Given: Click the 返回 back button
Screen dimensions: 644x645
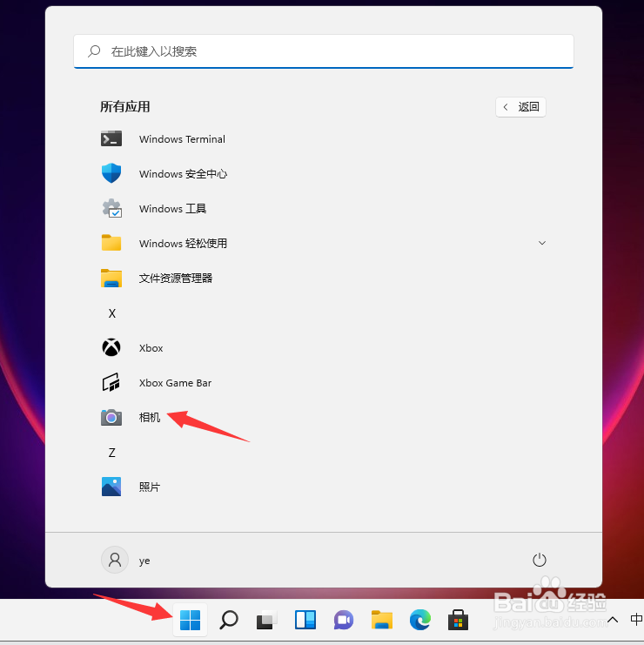Looking at the screenshot, I should click(x=520, y=107).
